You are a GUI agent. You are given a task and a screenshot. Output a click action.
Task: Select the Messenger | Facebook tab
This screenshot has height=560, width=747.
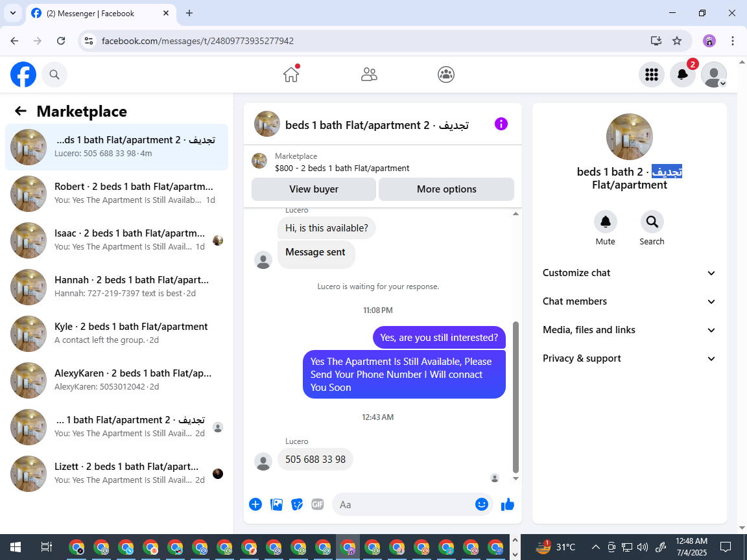(101, 14)
